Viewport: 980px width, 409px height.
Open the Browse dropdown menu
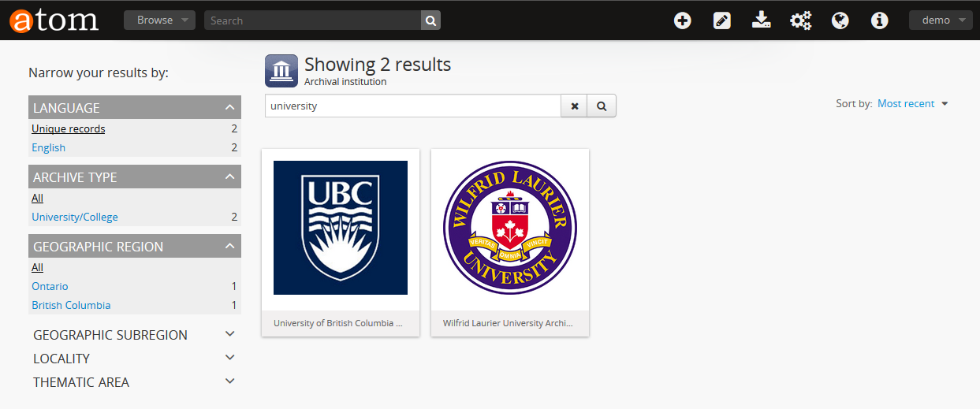click(159, 20)
